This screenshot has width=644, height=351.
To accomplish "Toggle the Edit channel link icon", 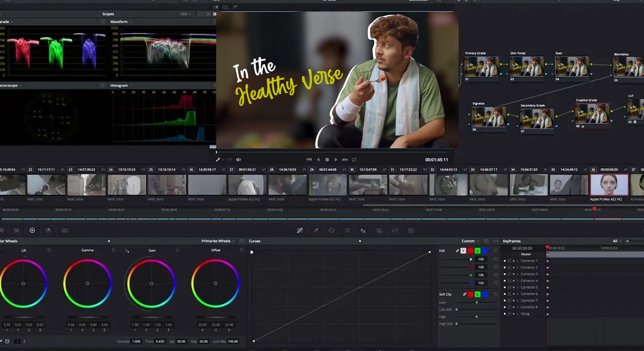I will coord(457,251).
